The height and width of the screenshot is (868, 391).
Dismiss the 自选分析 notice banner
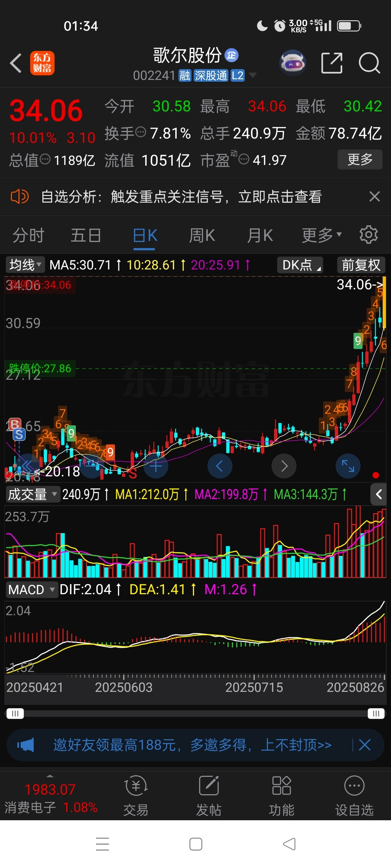tap(375, 197)
